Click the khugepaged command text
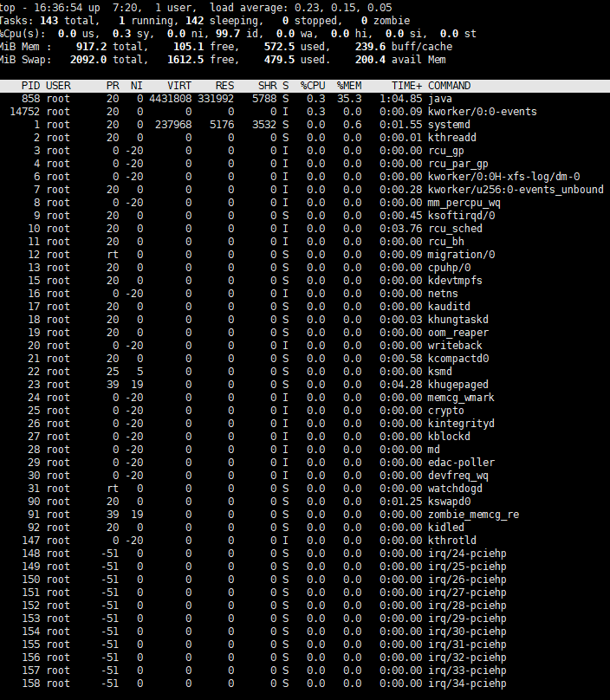 click(x=458, y=385)
